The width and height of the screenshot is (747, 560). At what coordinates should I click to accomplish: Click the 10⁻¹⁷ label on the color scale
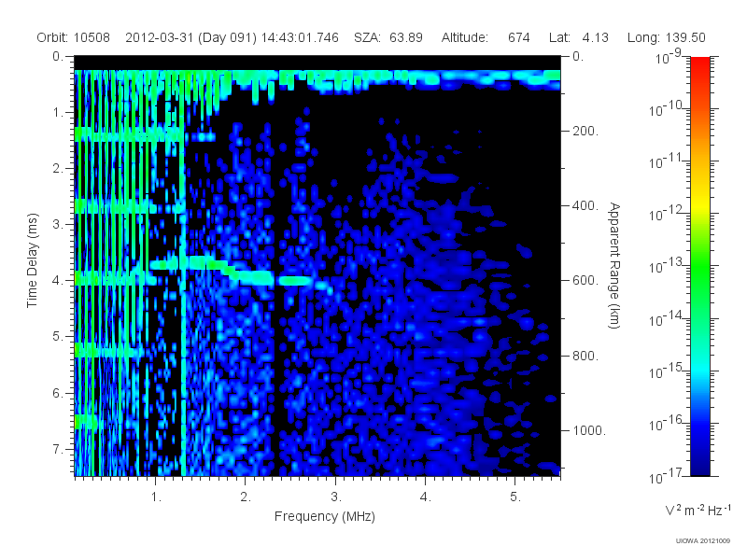click(667, 477)
